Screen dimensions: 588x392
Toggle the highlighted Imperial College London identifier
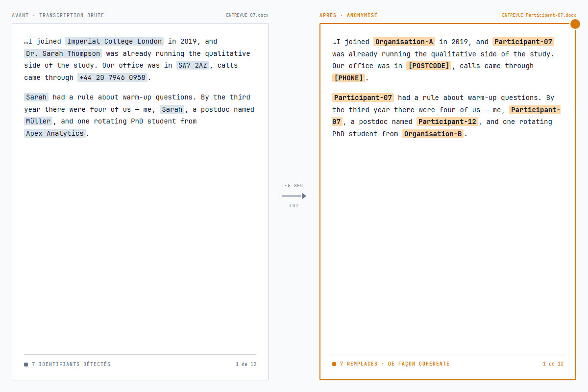[x=114, y=41]
